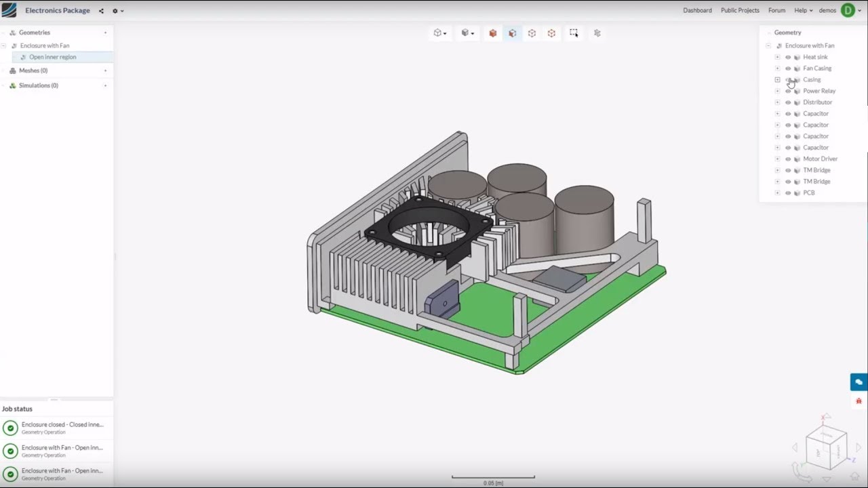Expand the Distributor tree node

point(778,102)
